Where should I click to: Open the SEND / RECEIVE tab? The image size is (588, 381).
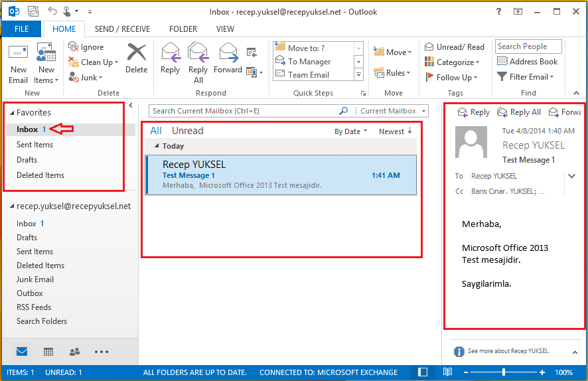[x=122, y=29]
